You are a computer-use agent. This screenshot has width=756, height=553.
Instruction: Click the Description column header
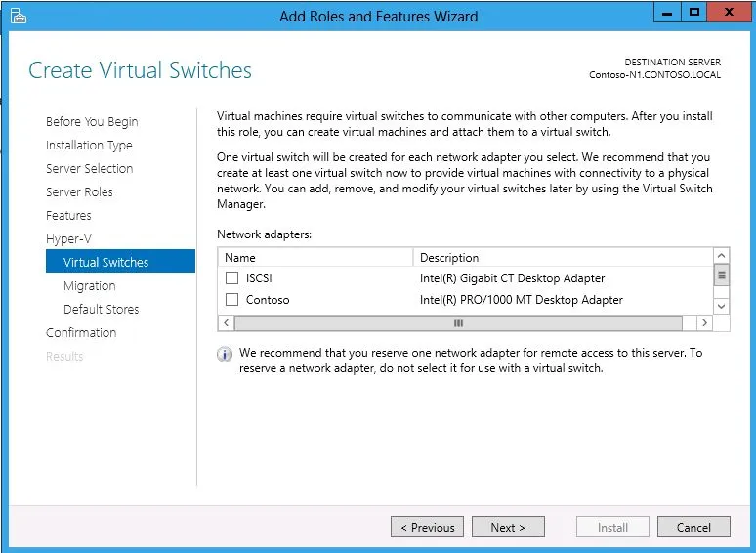(x=564, y=258)
